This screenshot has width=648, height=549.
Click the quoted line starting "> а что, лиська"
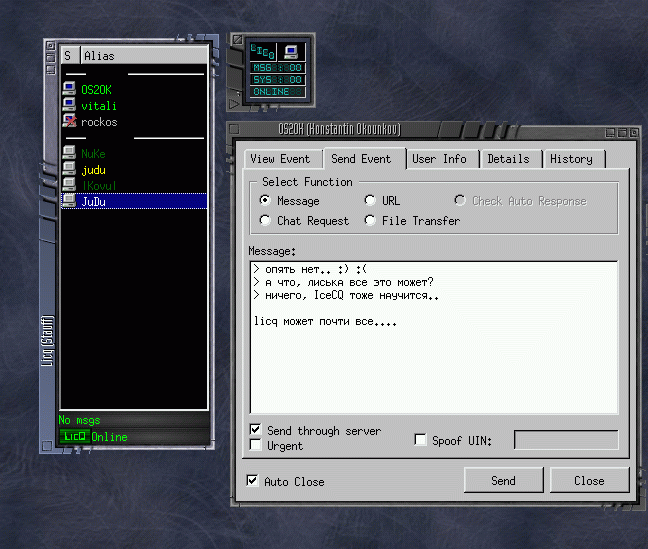tap(343, 282)
